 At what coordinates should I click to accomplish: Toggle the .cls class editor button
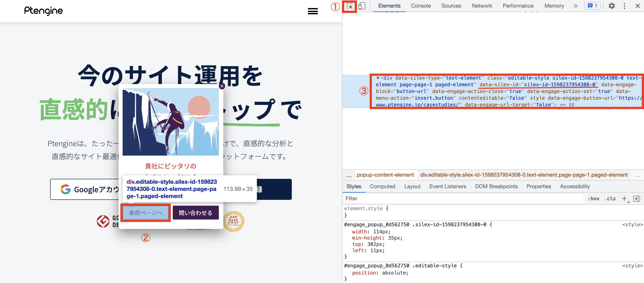[x=610, y=199]
